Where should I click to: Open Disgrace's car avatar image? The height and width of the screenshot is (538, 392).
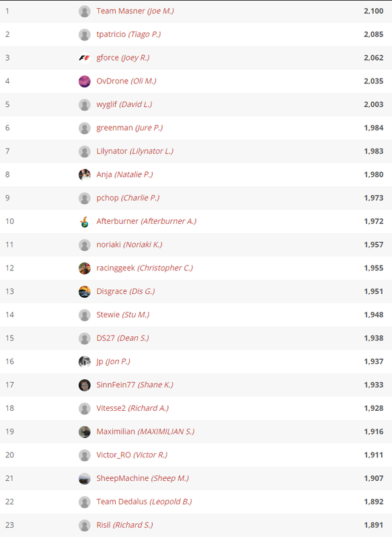(84, 291)
